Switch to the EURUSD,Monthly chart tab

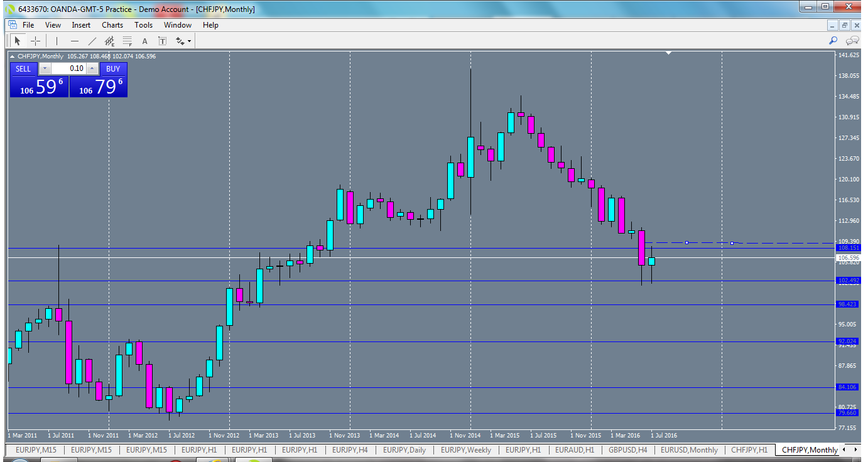coord(689,450)
